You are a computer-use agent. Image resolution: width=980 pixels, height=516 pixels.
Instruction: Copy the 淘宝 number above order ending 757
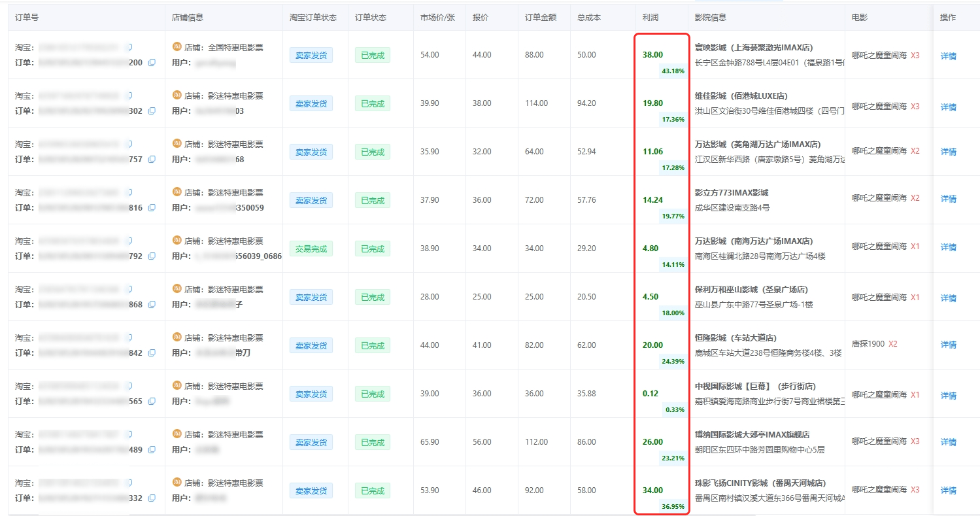click(129, 144)
